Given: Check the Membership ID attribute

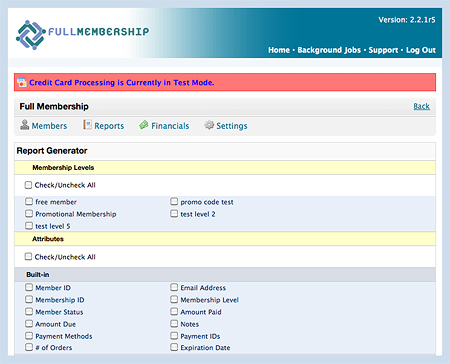Looking at the screenshot, I should (x=29, y=299).
